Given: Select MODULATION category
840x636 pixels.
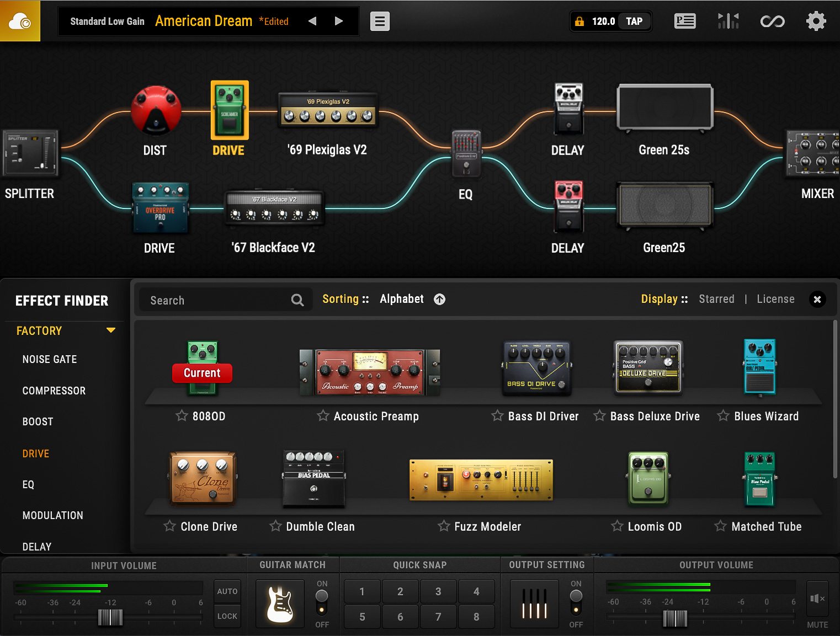Looking at the screenshot, I should tap(53, 515).
